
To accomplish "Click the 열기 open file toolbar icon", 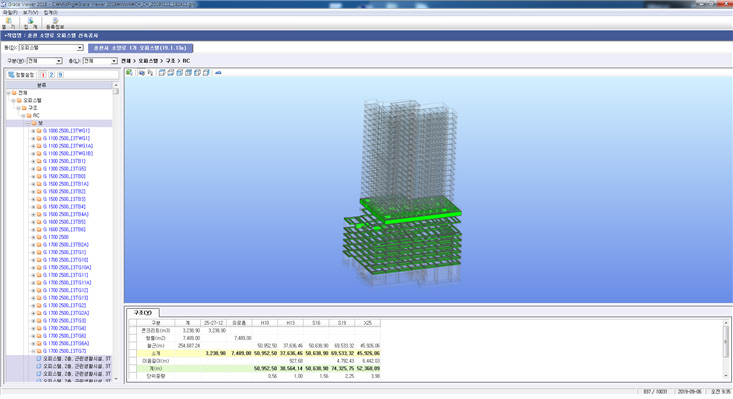I will click(x=8, y=23).
